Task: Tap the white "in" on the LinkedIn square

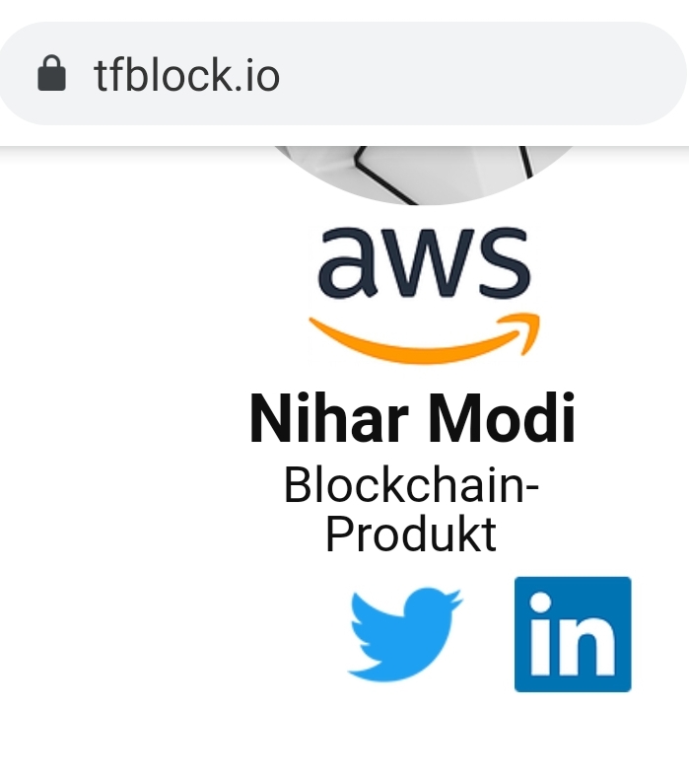Action: [572, 639]
